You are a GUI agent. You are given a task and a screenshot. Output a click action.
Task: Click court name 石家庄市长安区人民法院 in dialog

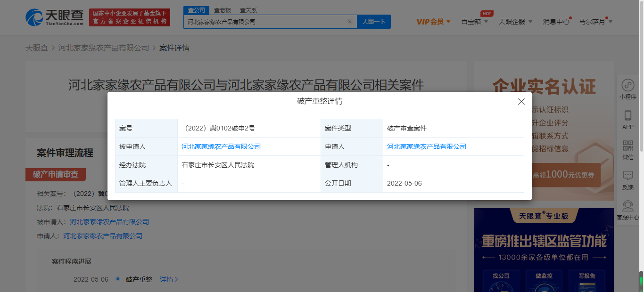[218, 165]
